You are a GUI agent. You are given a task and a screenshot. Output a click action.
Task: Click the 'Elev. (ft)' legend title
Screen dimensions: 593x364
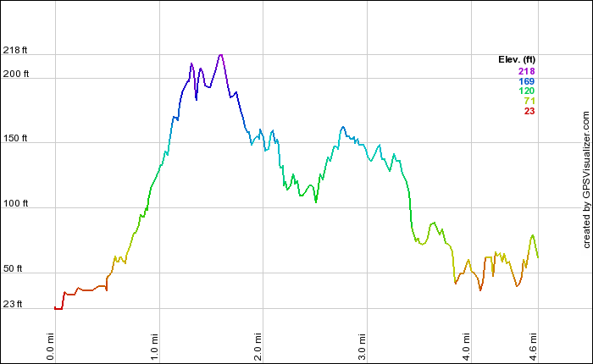click(517, 60)
